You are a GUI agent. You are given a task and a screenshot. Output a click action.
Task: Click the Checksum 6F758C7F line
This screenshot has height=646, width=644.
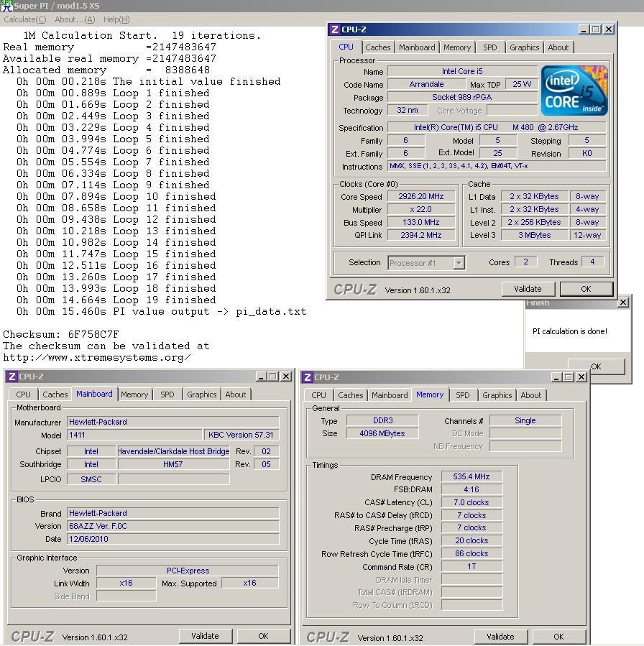[x=61, y=334]
